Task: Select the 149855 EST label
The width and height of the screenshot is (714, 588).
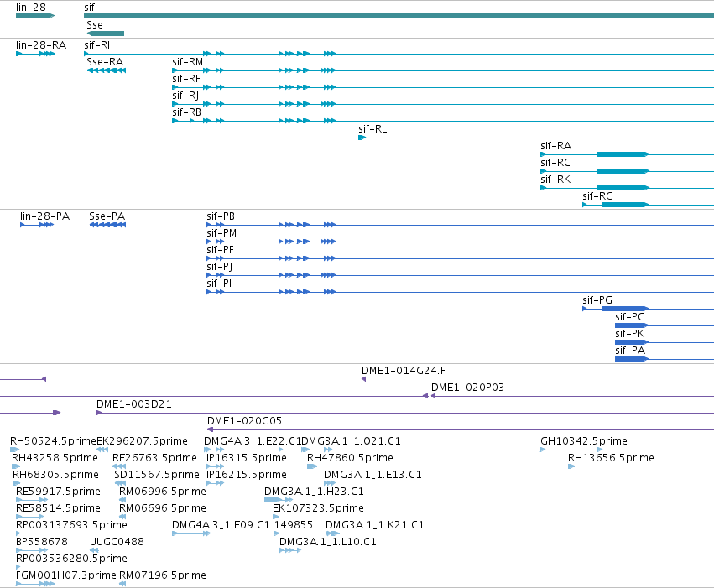Action: (294, 526)
